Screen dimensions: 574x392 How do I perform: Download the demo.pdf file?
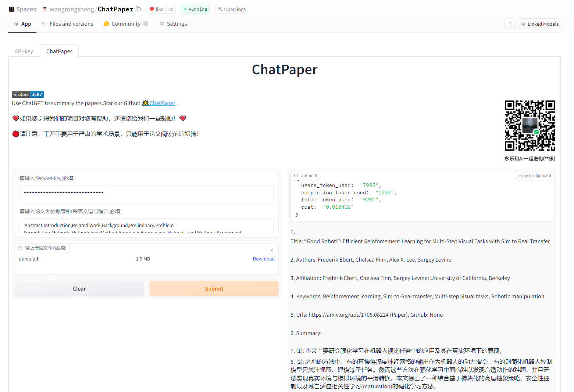tap(263, 259)
